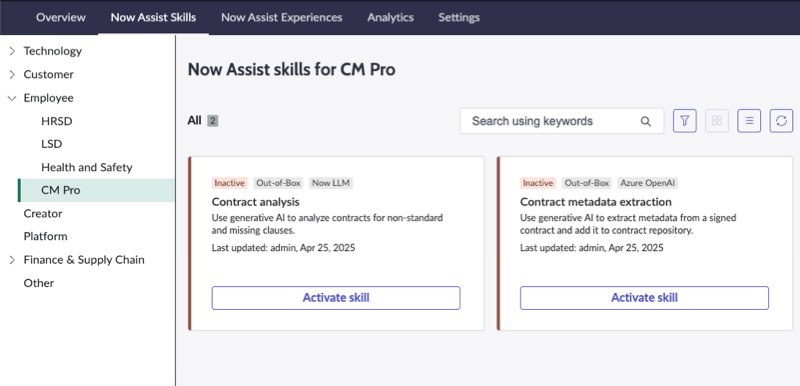Switch to grid card view icon

click(x=717, y=121)
